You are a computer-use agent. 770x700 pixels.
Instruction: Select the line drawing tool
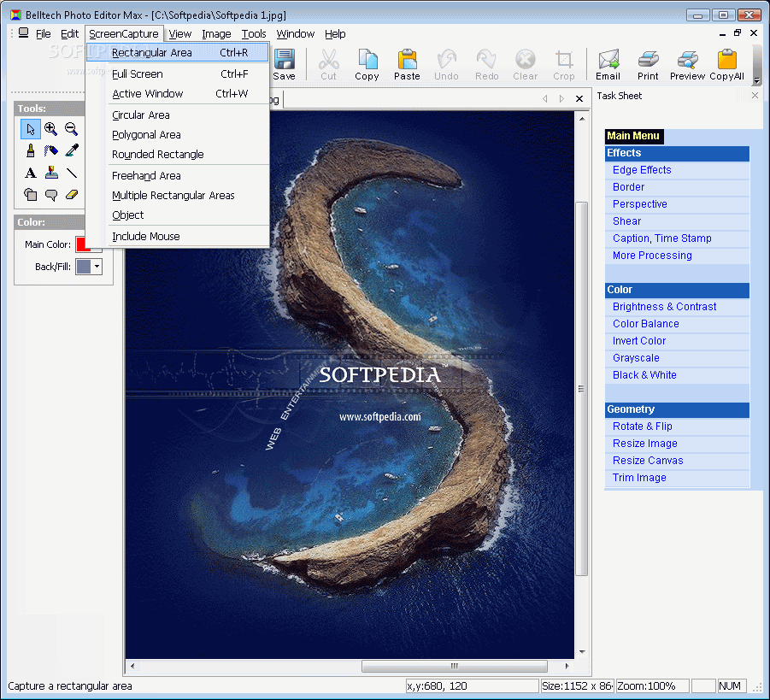tap(71, 173)
